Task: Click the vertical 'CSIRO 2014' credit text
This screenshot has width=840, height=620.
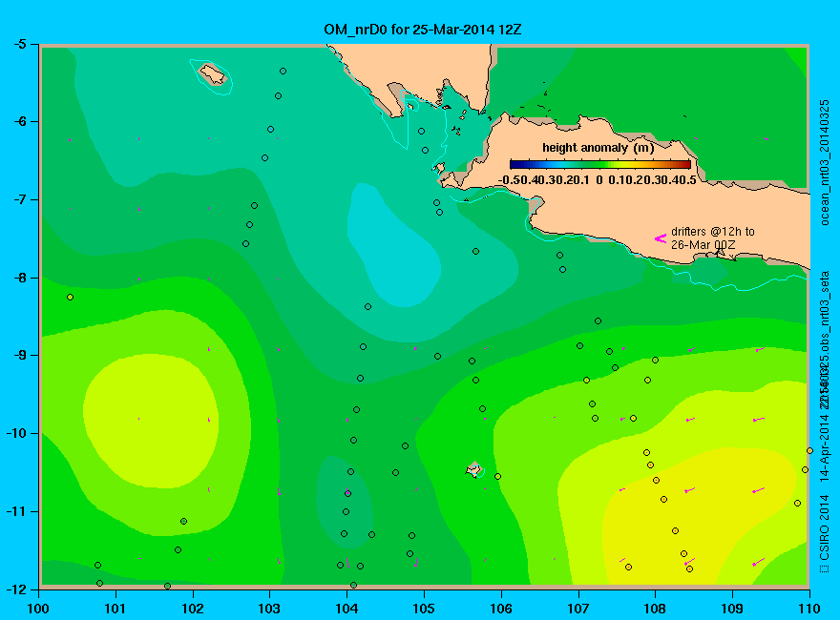Action: (x=825, y=528)
